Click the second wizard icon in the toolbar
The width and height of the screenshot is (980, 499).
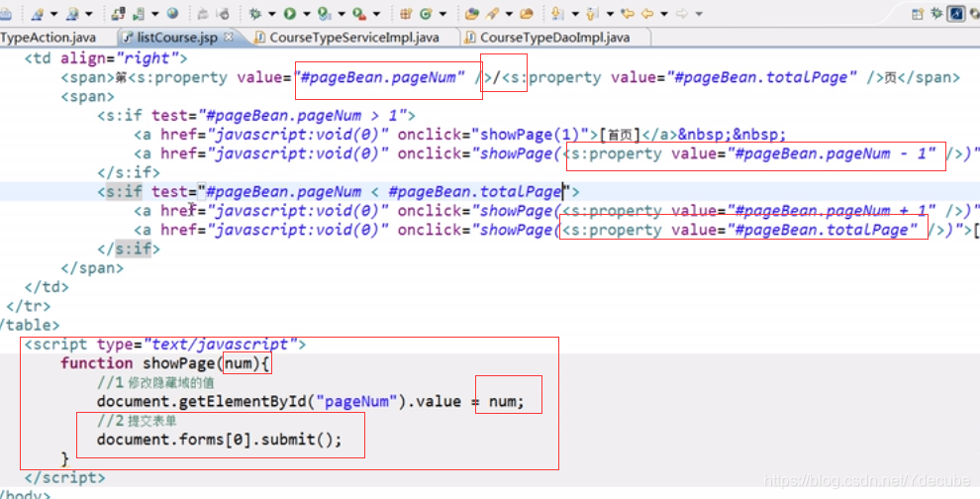pos(72,13)
